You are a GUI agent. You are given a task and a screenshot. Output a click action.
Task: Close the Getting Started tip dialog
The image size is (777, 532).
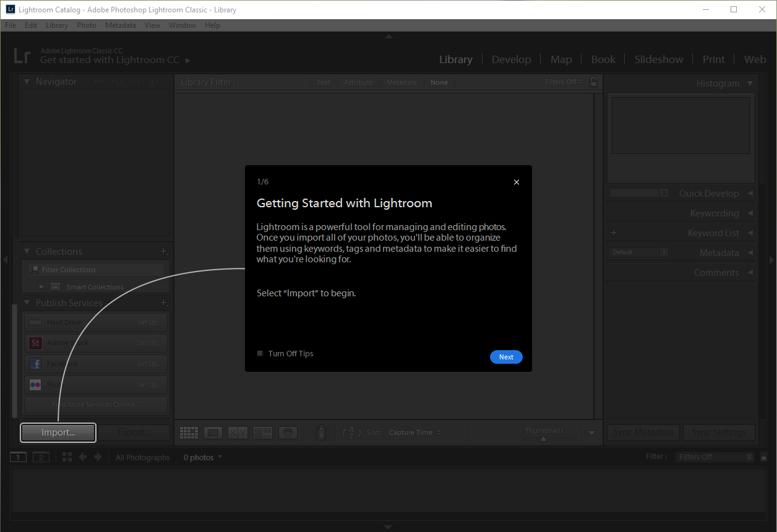coord(517,182)
